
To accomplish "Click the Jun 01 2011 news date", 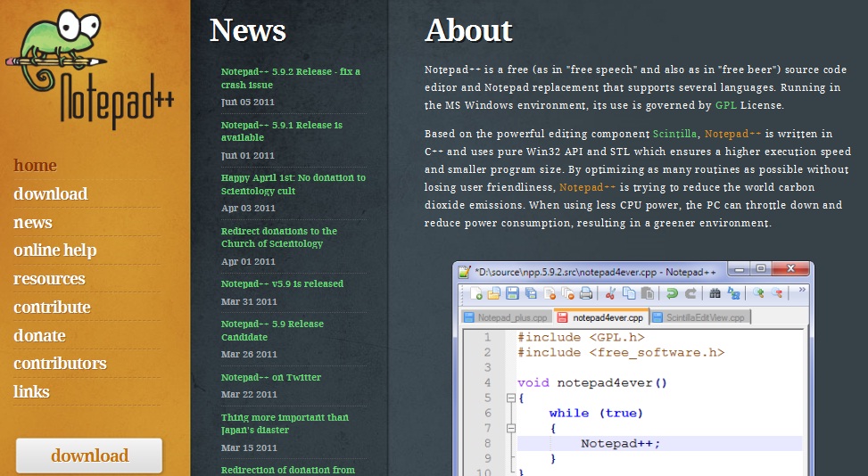I will coord(247,155).
